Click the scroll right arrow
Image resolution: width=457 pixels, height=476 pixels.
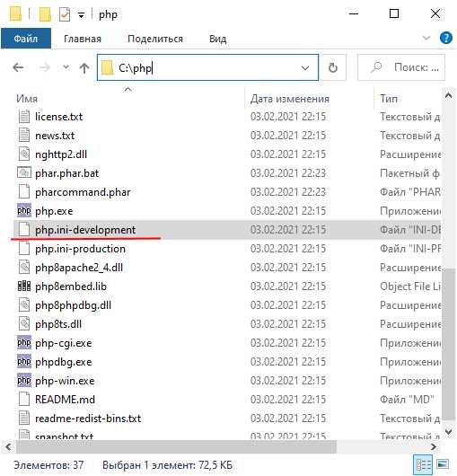coord(434,446)
